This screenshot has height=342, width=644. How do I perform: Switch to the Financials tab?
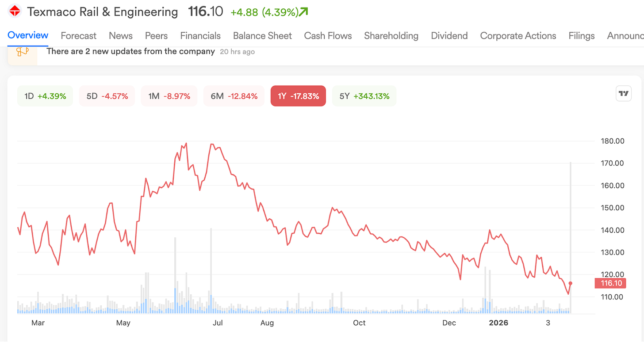tap(200, 36)
